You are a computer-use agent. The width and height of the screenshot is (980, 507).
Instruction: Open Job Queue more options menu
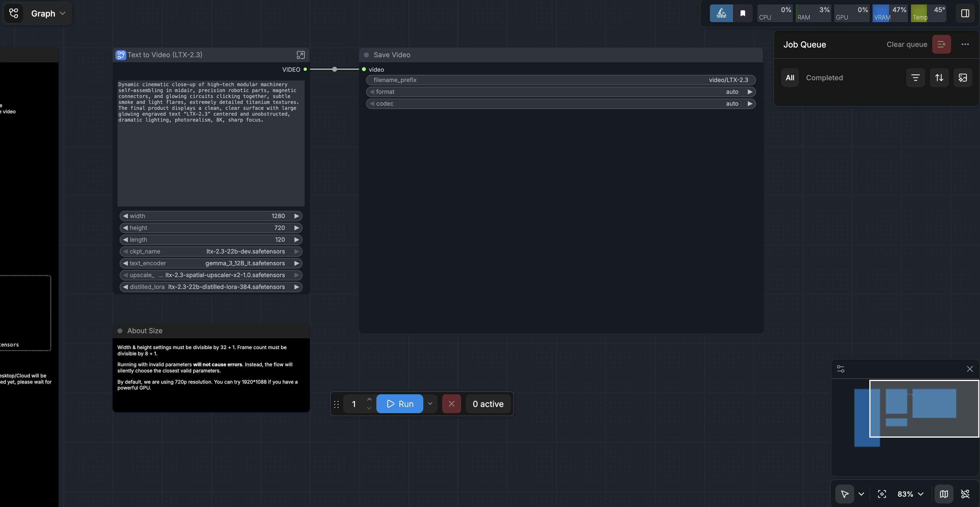coord(965,45)
